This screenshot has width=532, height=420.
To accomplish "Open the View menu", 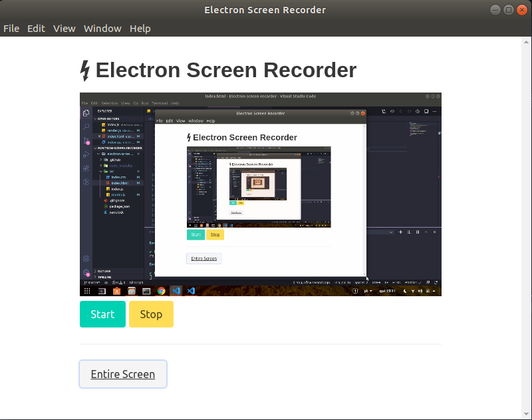I will [x=64, y=29].
